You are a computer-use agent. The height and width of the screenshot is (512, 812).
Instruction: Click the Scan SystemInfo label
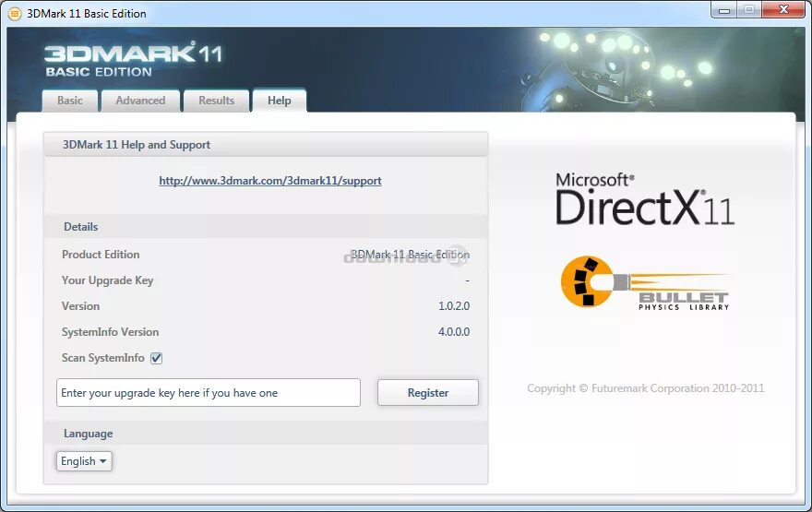102,358
